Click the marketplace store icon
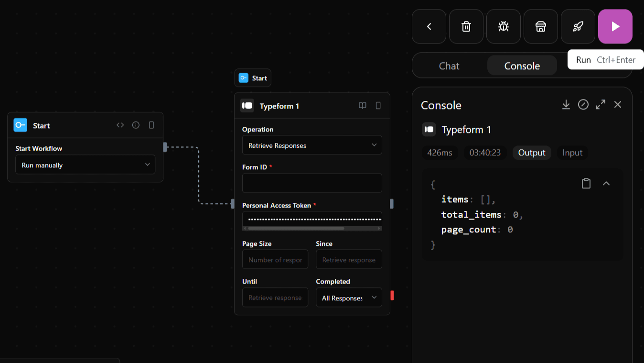644x363 pixels. tap(540, 26)
